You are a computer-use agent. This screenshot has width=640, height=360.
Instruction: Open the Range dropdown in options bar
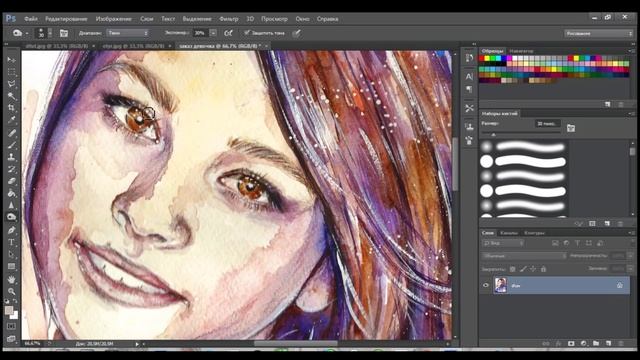click(128, 33)
